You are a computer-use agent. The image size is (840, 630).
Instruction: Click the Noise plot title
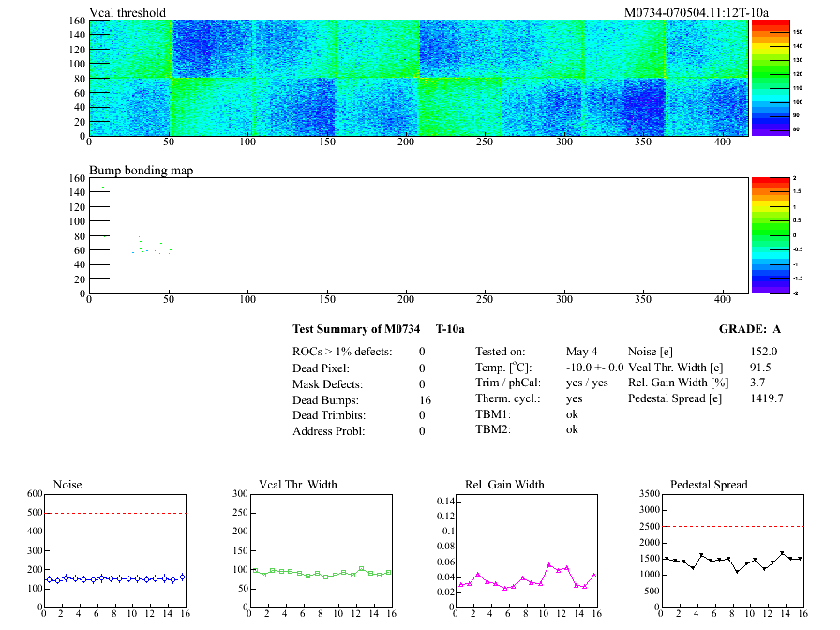click(x=67, y=485)
